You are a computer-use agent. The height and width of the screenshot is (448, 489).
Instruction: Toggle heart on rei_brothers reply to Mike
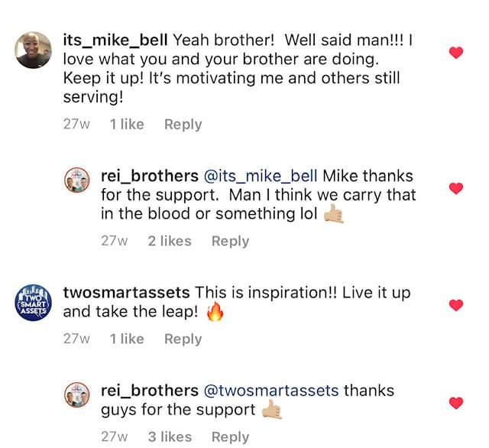click(456, 188)
